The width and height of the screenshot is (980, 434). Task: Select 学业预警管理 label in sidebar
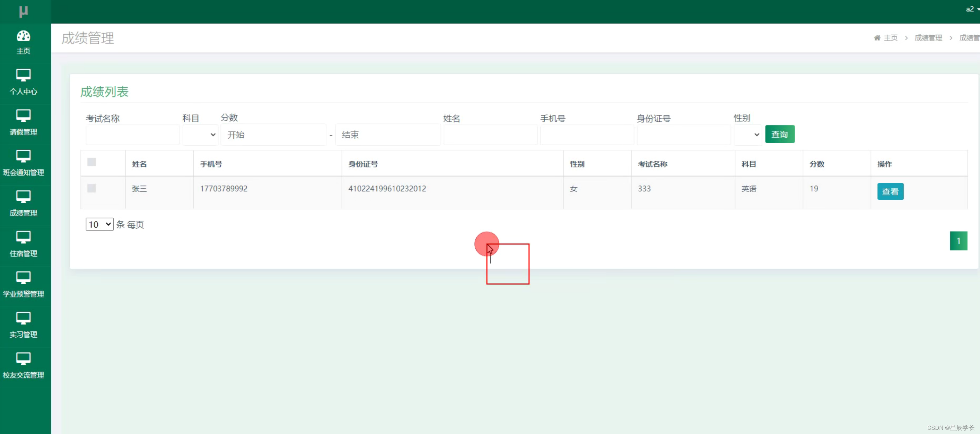23,294
